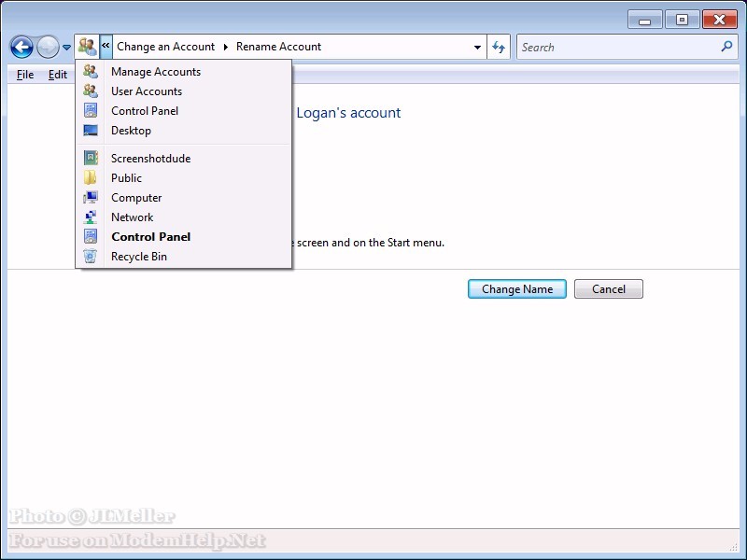Select the Recycle Bin entry
Image resolution: width=747 pixels, height=560 pixels.
coord(184,256)
